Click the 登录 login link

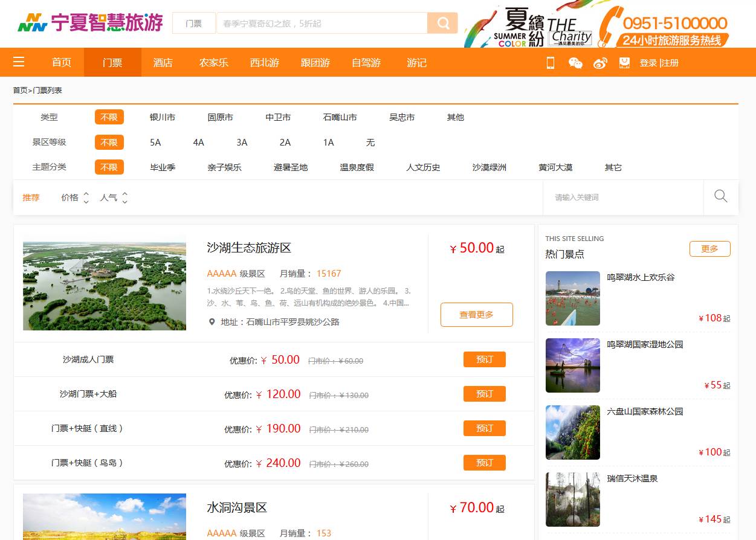[x=648, y=63]
